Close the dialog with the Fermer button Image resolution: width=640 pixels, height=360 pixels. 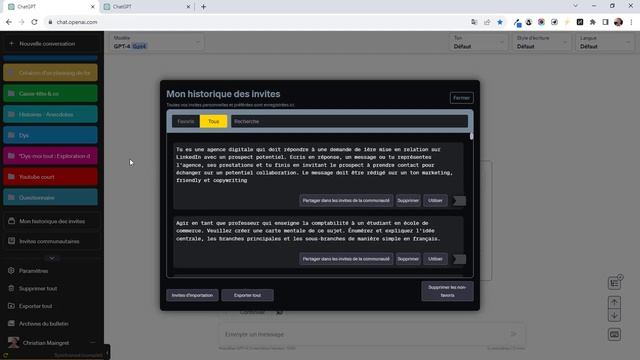click(x=461, y=98)
